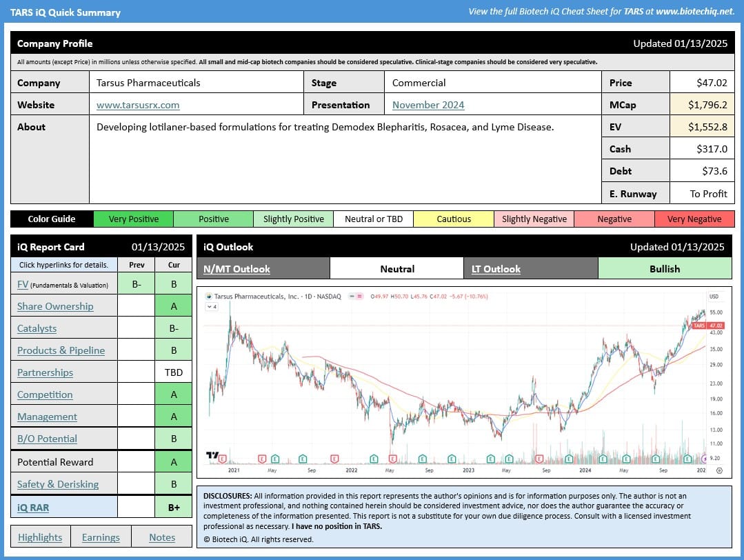Click the Neutral N/MT outlook cell
Viewport: 744px width, 560px height.
(x=396, y=268)
